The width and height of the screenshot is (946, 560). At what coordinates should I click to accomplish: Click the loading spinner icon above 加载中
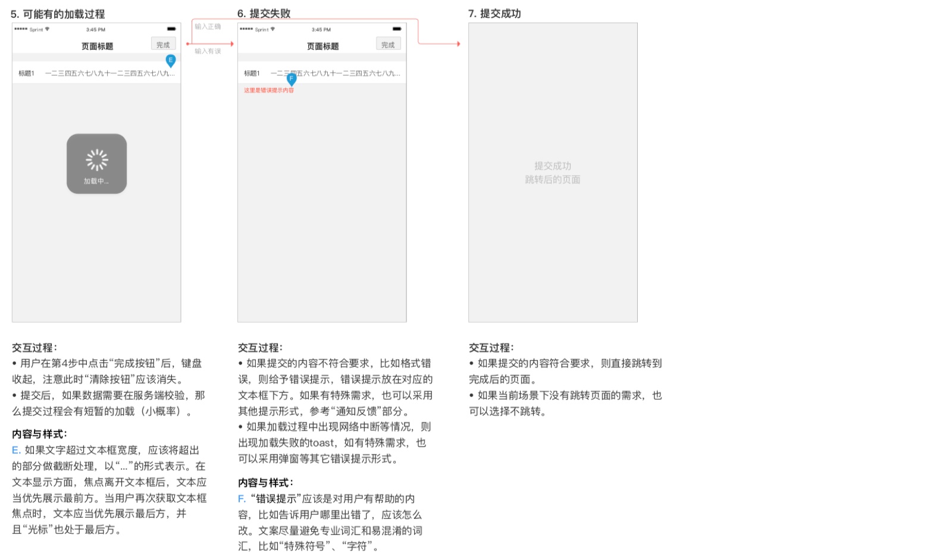[96, 160]
